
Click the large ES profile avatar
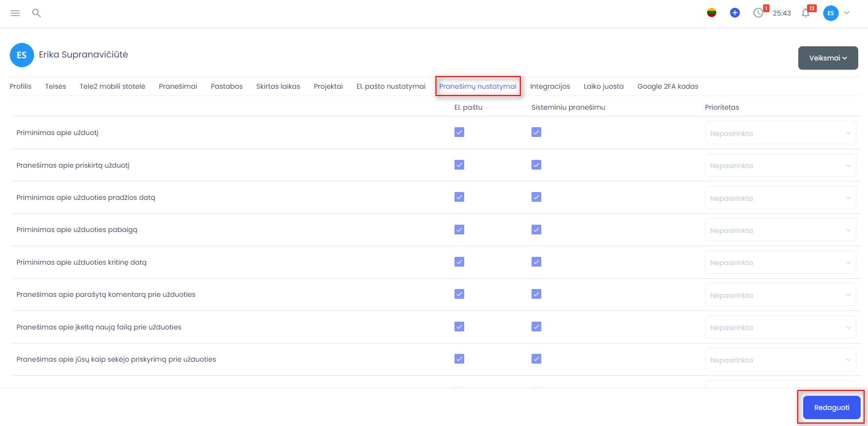click(x=21, y=55)
